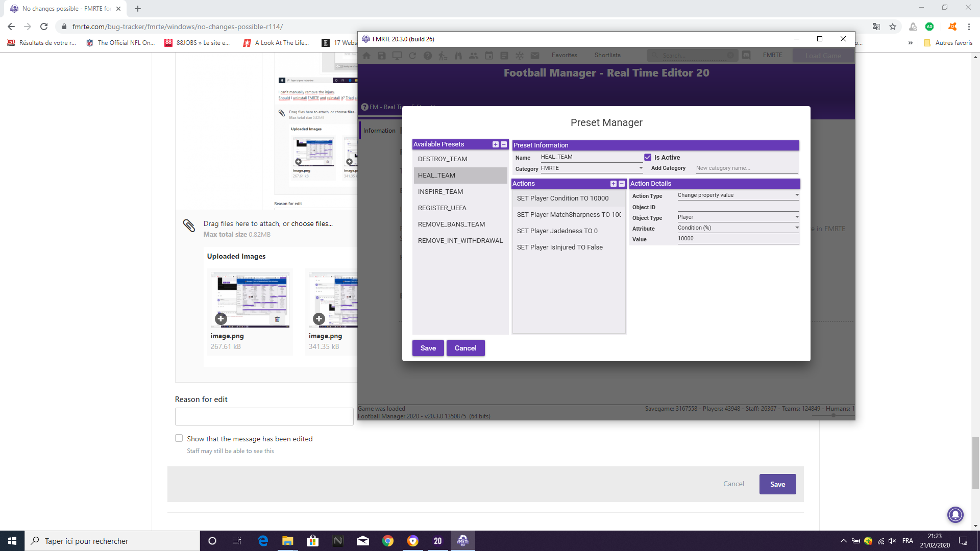The width and height of the screenshot is (980, 551).
Task: Open the Action Type dropdown
Action: tap(738, 195)
